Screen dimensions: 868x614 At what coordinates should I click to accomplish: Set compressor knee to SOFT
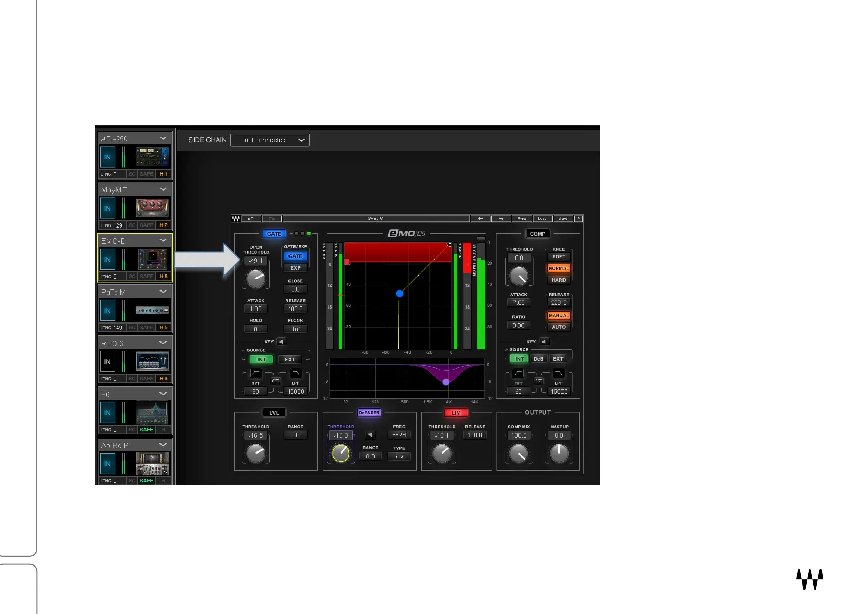(x=559, y=257)
